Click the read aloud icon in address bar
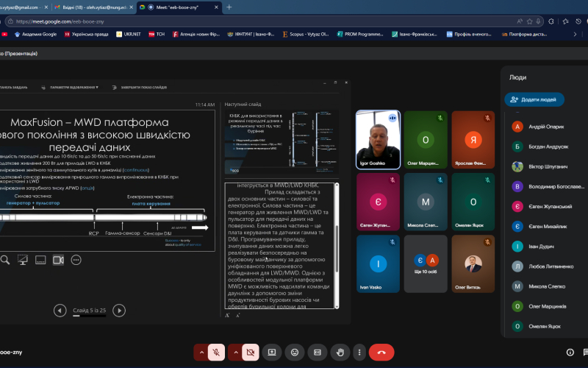The width and height of the screenshot is (588, 368). pos(520,21)
